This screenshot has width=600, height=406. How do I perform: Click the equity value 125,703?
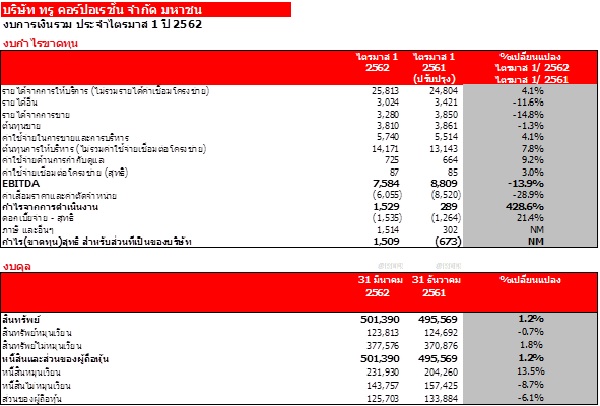[x=383, y=399]
